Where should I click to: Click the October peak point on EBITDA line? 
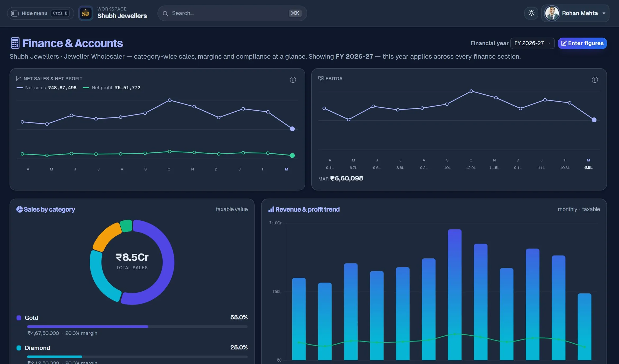click(471, 91)
